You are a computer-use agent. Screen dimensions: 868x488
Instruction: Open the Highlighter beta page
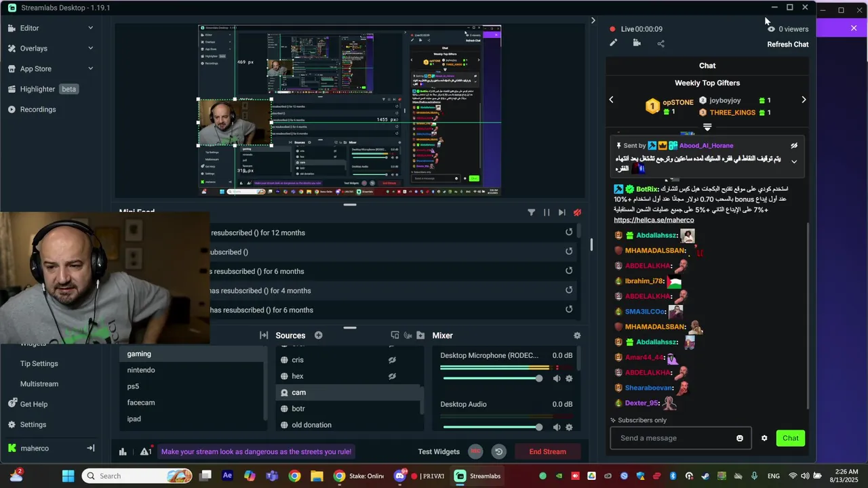(42, 89)
